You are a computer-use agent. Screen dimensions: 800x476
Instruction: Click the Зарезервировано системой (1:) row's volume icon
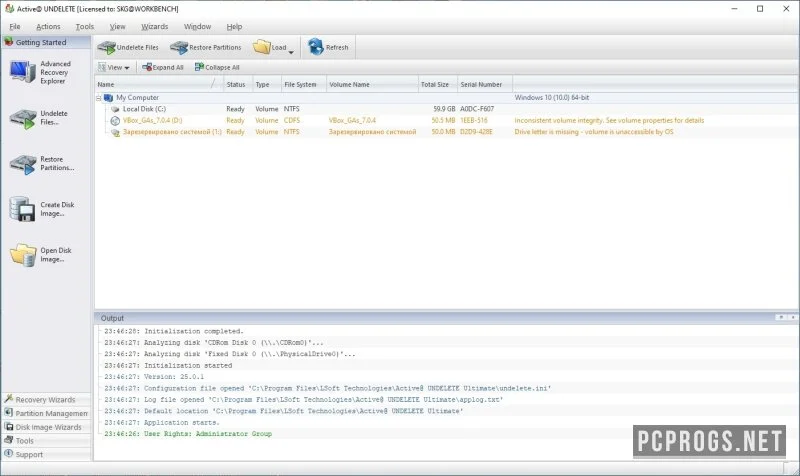115,133
